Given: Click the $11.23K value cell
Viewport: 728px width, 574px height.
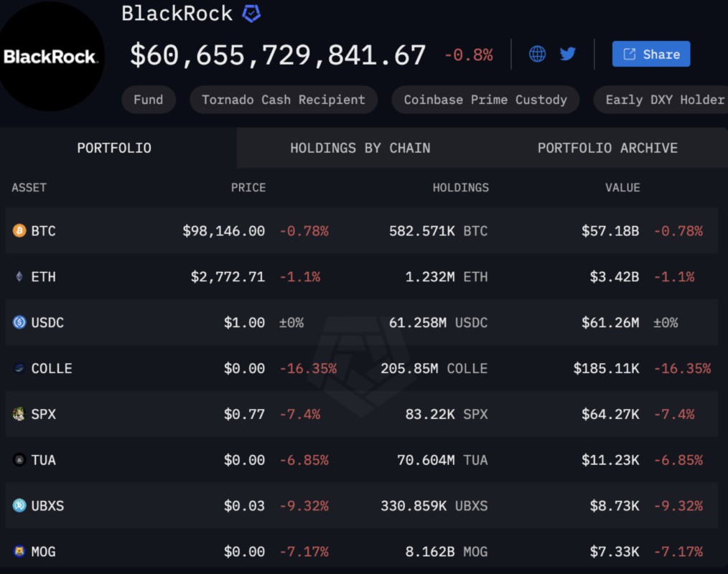Looking at the screenshot, I should pyautogui.click(x=610, y=460).
